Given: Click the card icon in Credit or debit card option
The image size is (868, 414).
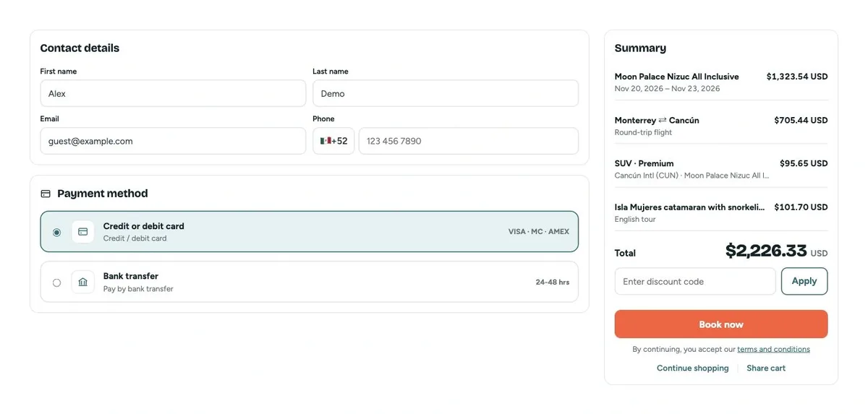Looking at the screenshot, I should tap(83, 232).
